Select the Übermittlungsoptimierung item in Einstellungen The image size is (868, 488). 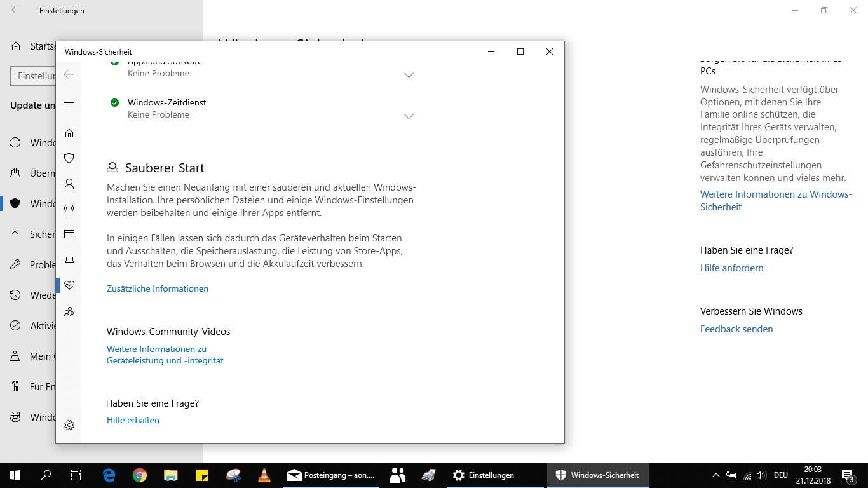click(x=28, y=173)
